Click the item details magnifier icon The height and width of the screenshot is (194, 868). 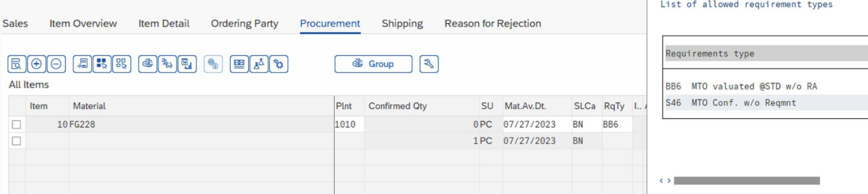(x=16, y=64)
